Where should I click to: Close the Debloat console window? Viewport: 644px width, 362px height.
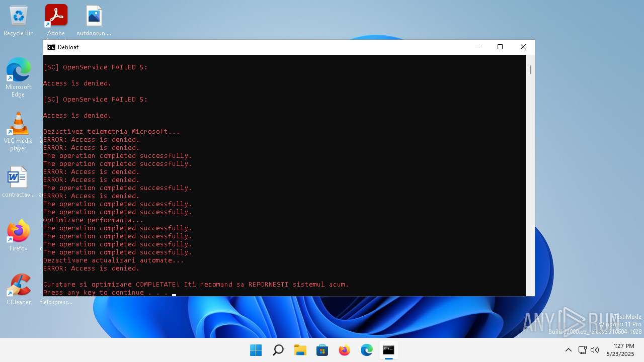click(x=523, y=47)
